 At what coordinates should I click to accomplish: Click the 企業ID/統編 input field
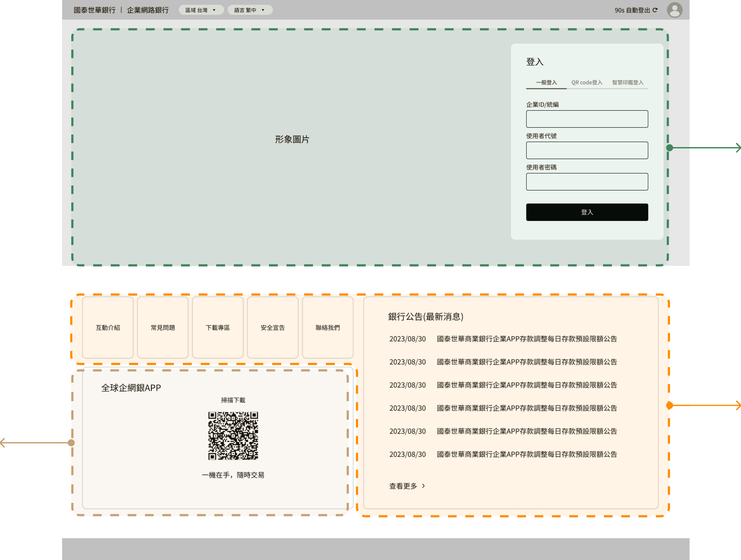click(x=587, y=119)
